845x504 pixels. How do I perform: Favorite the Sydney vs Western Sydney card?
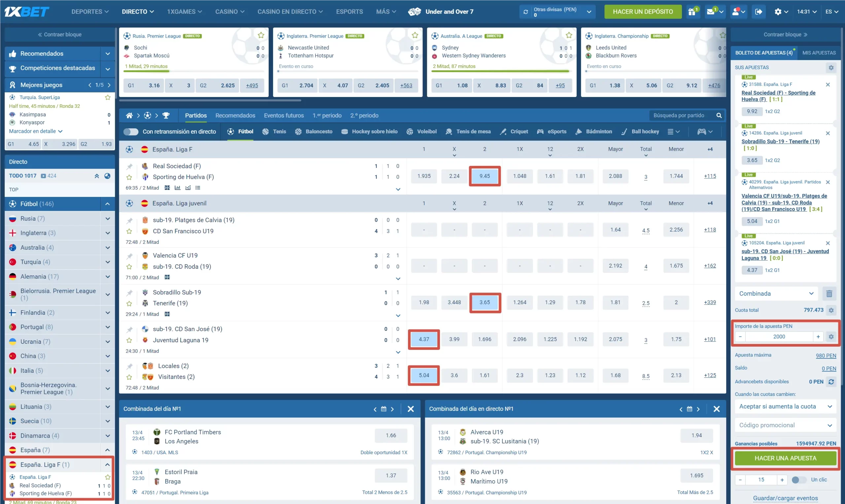(x=569, y=35)
